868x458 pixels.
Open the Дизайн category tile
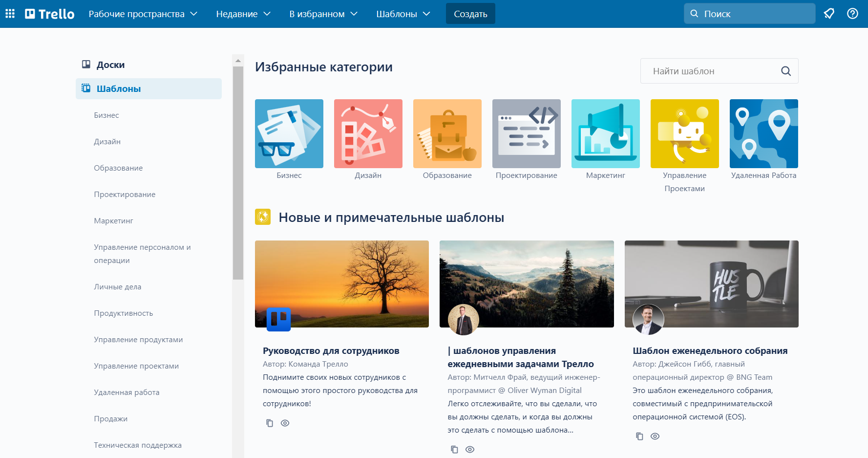coord(368,133)
